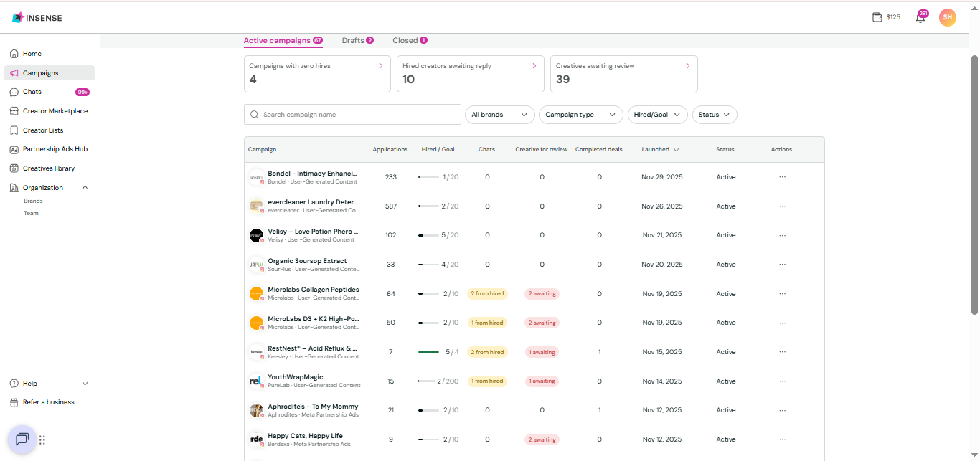Open actions menu for Happy Cats, Happy Life

click(x=782, y=439)
